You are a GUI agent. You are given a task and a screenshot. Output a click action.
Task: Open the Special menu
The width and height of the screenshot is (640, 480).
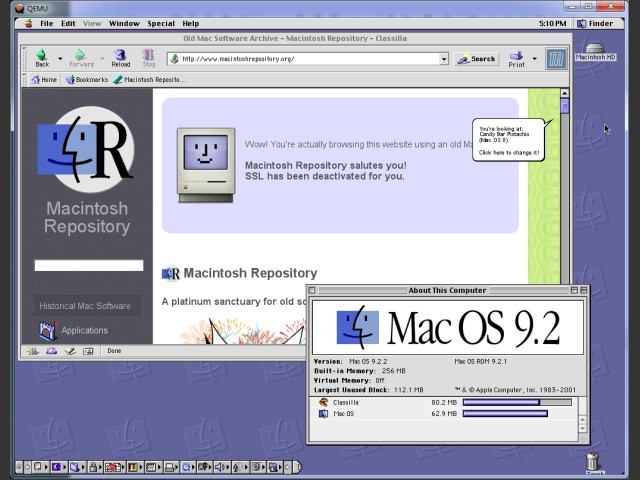(x=161, y=24)
